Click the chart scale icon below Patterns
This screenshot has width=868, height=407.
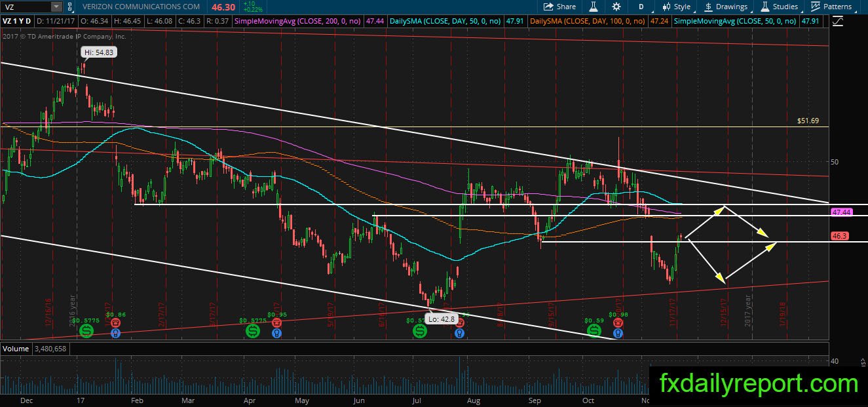pyautogui.click(x=838, y=21)
